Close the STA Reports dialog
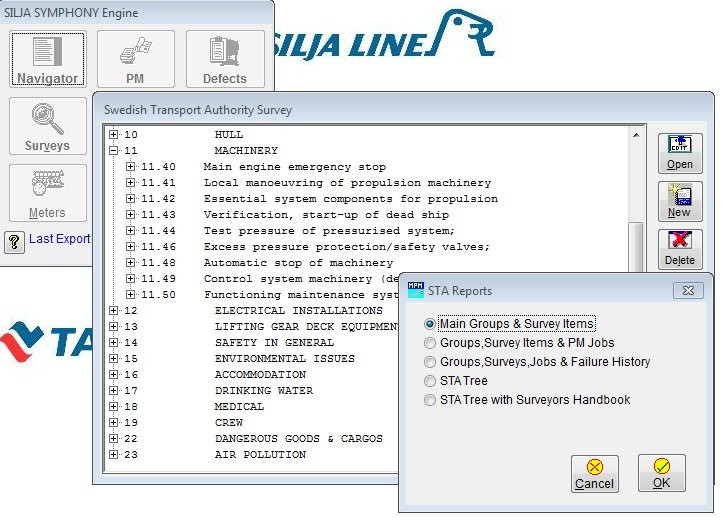Image resolution: width=723 pixels, height=527 pixels. coord(688,290)
